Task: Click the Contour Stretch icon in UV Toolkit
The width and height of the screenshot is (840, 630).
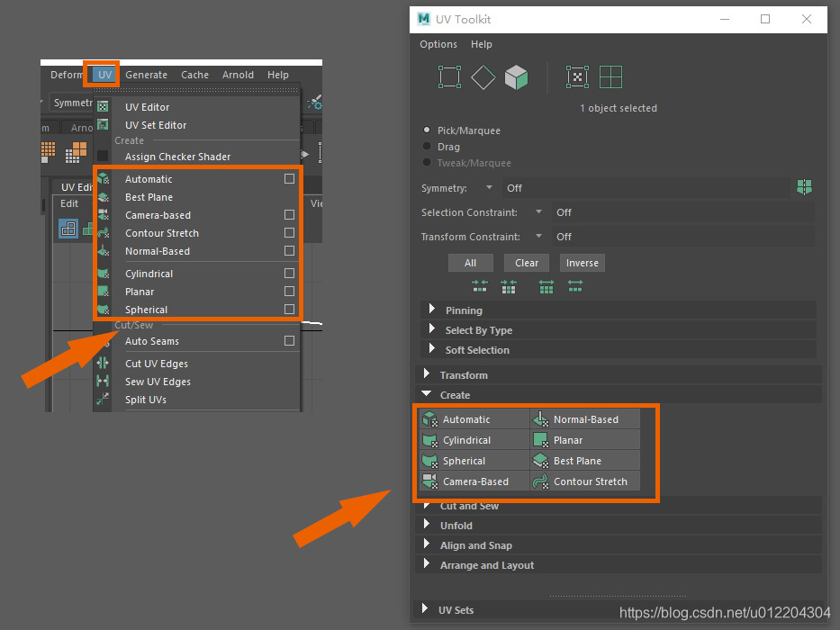Action: pyautogui.click(x=540, y=481)
